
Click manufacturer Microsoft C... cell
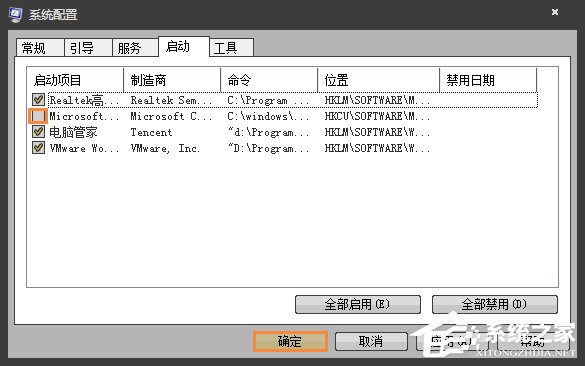point(171,116)
